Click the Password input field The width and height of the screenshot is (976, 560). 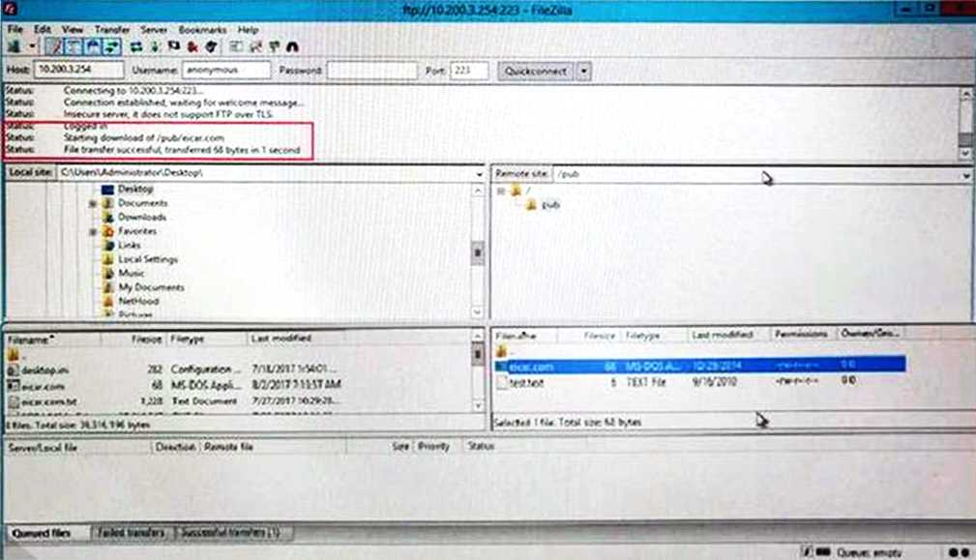coord(371,71)
